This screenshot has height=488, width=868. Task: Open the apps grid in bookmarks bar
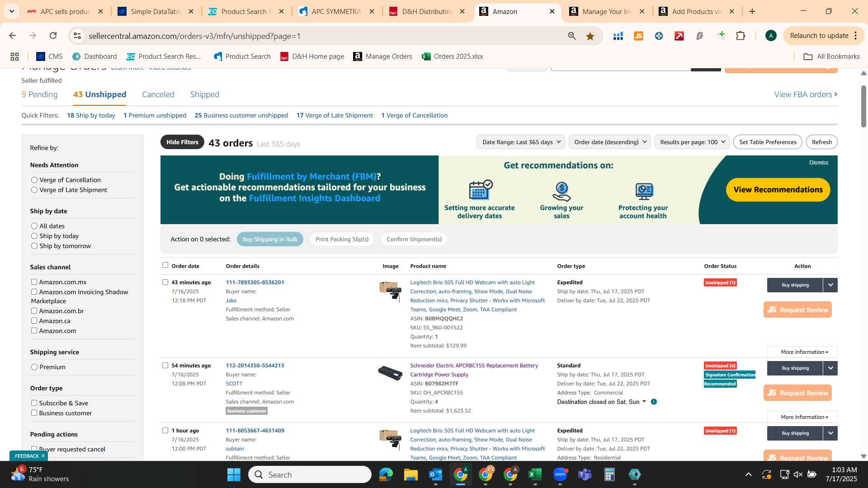(x=14, y=56)
